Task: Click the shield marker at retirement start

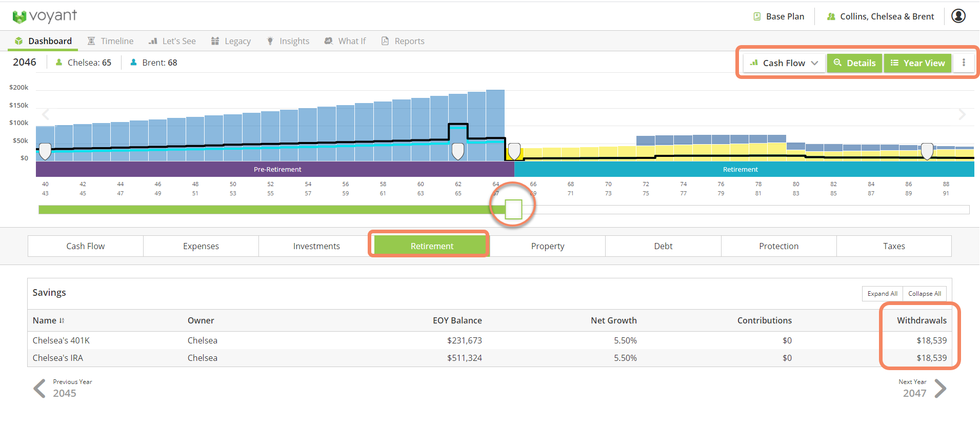Action: (x=514, y=151)
